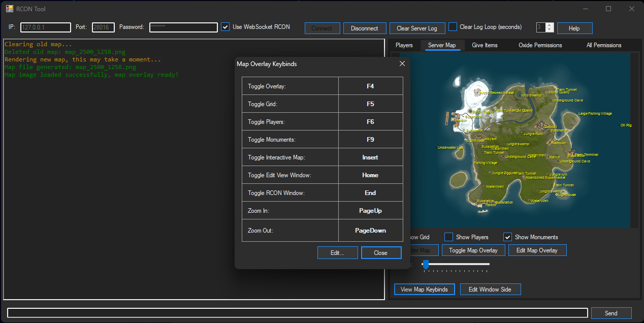Viewport: 644px width, 323px height.
Task: Click the Junkyard map label
Action: click(489, 139)
